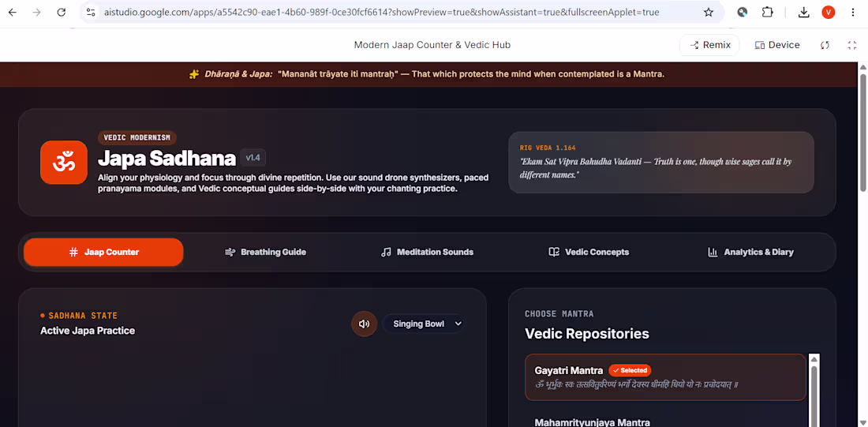Click the Selected badge on Gayatri Mantra

point(630,370)
